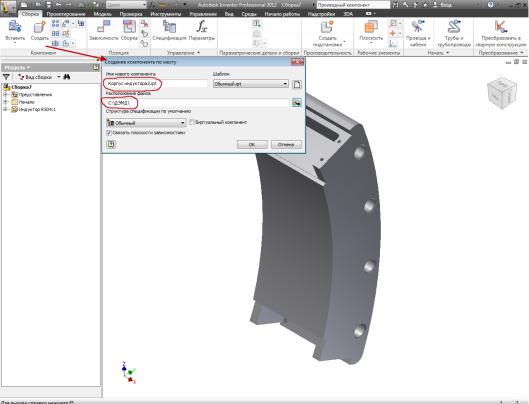Click OK in the create component dialog
This screenshot has width=529, height=404.
[252, 144]
